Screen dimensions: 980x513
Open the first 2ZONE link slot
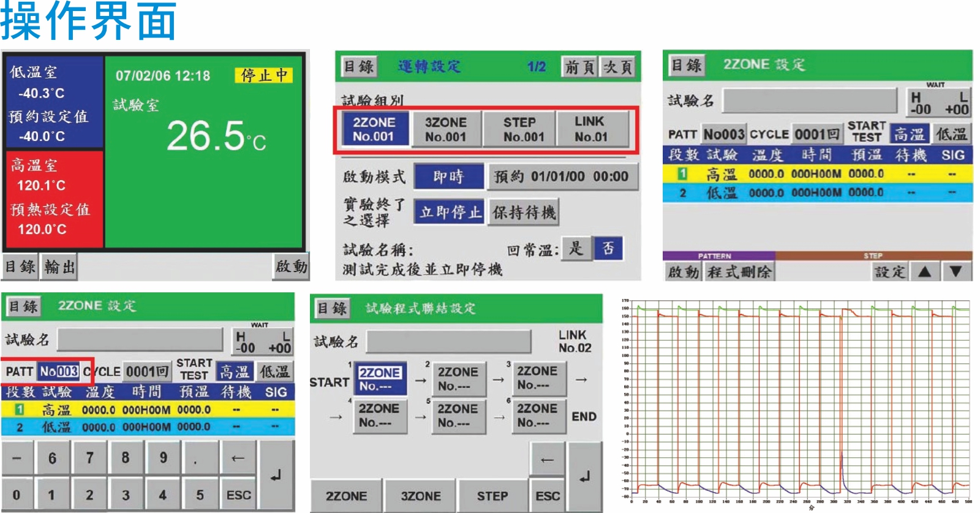pos(379,379)
